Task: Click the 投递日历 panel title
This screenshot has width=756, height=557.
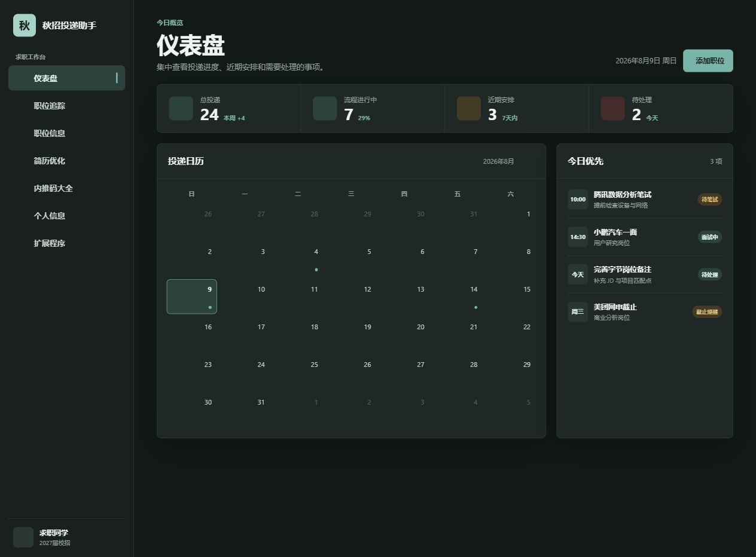Action: pos(186,161)
